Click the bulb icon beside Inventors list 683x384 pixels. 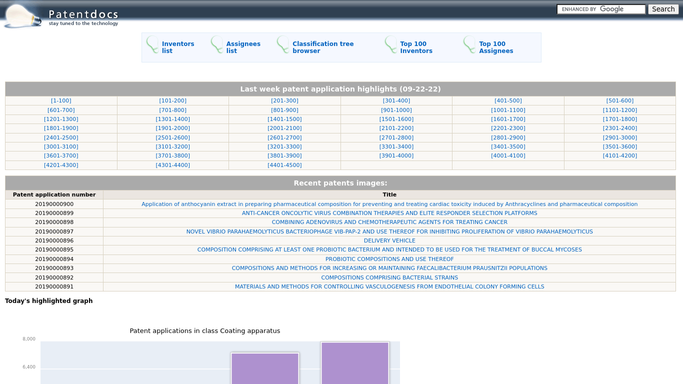pyautogui.click(x=152, y=44)
